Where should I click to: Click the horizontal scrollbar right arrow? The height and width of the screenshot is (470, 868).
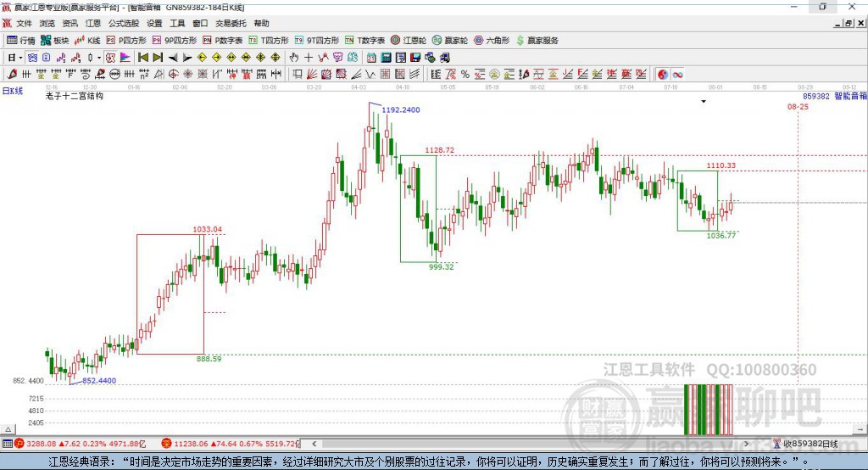pos(746,444)
